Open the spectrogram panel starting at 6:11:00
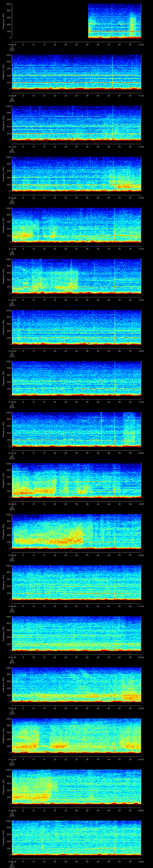This screenshot has height=868, width=153. tap(77, 123)
